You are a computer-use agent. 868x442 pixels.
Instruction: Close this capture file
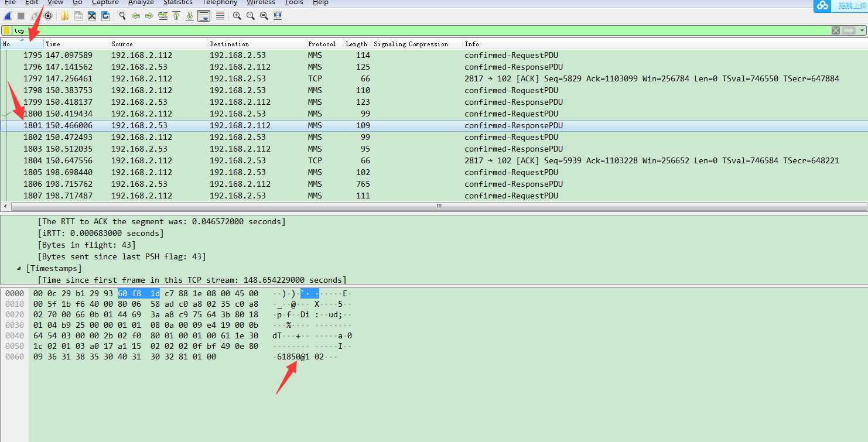(92, 16)
